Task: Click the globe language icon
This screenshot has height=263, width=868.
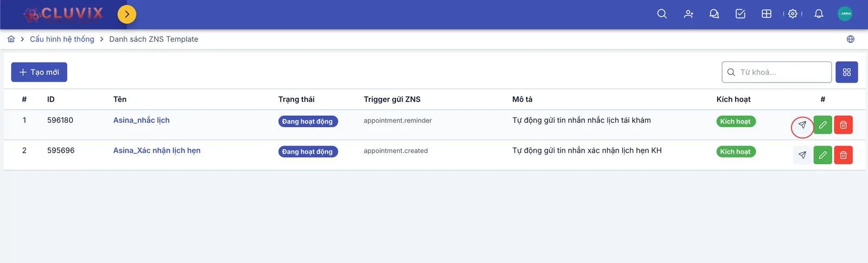Action: click(x=851, y=39)
